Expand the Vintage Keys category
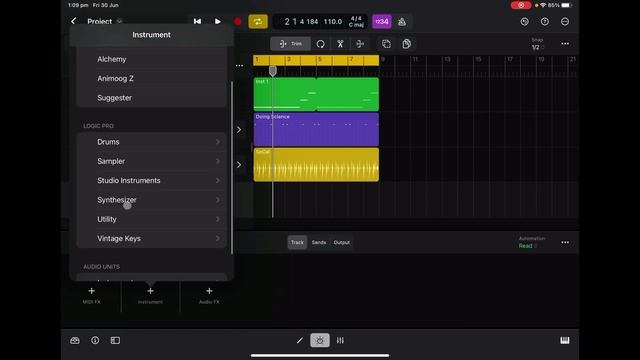 (x=151, y=238)
